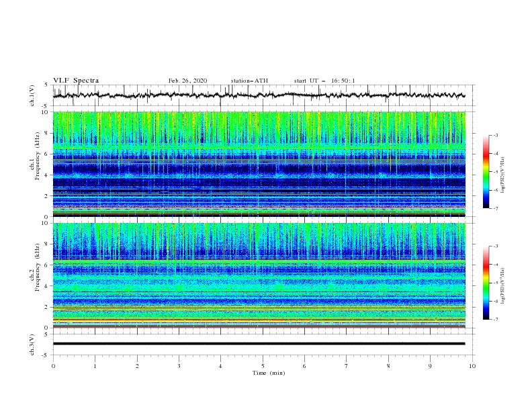Click the "-5" tick of ch.3(V) axis
Viewport: 532px width, 411px height.
[x=46, y=355]
